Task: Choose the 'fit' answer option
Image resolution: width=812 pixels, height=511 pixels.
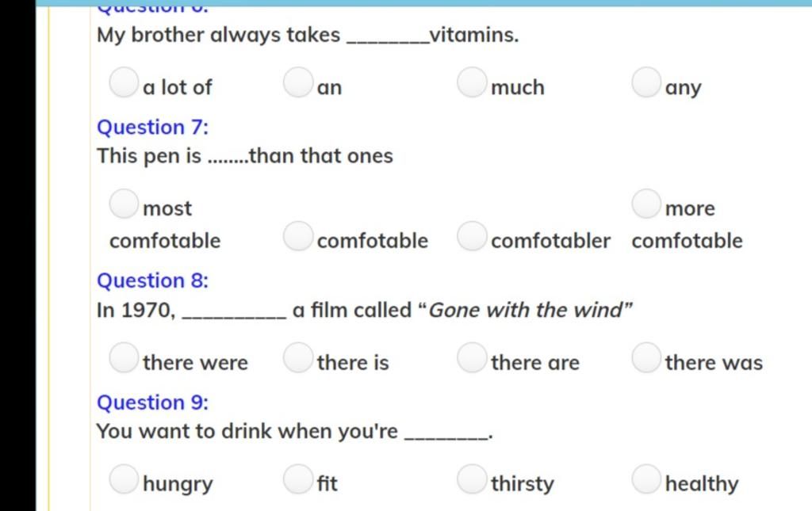Action: point(298,479)
